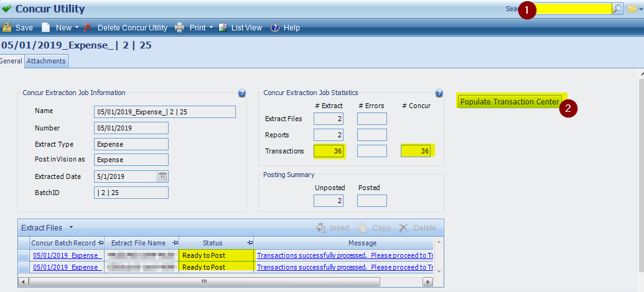Click the BatchID field
The height and width of the screenshot is (292, 644).
131,193
